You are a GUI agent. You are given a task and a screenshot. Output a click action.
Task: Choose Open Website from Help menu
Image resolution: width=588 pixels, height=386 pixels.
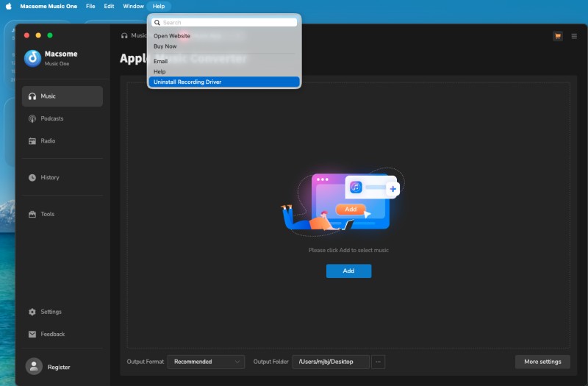tap(224, 36)
